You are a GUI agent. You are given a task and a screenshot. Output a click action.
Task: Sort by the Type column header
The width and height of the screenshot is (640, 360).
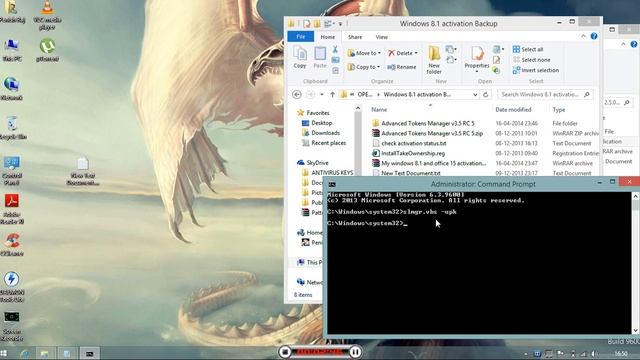click(559, 109)
